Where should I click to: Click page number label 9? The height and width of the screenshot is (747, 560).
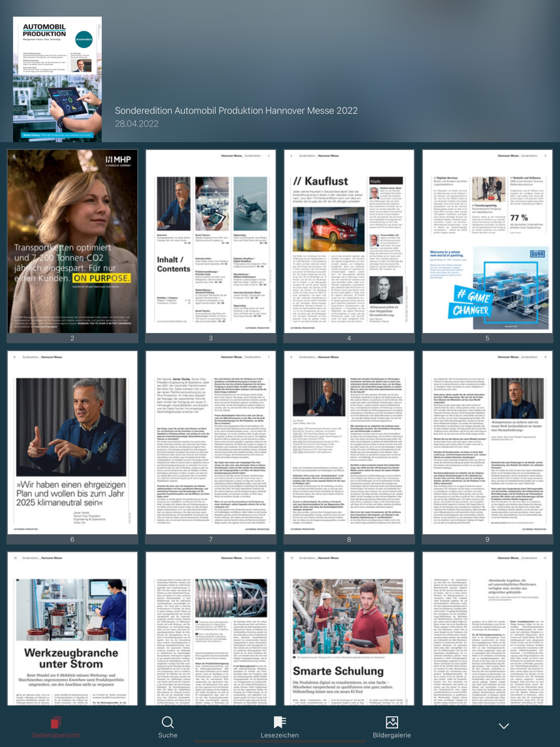[x=487, y=539]
